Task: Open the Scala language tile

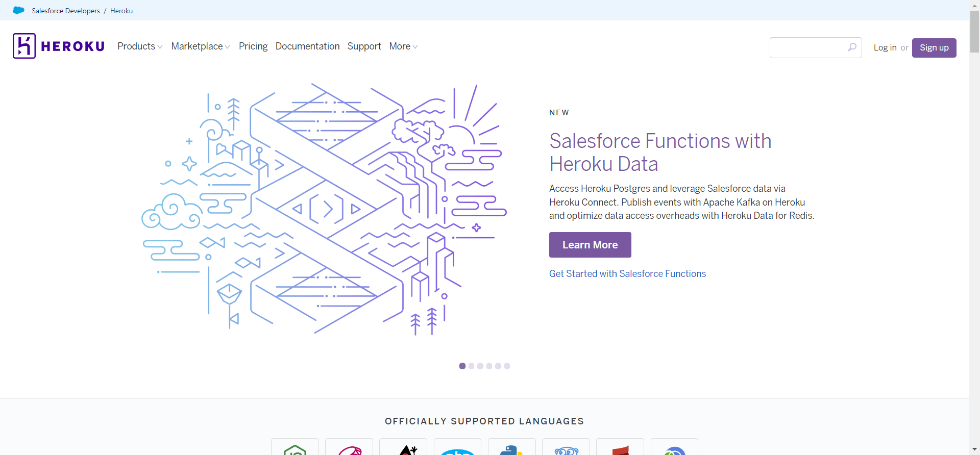Action: tap(620, 448)
